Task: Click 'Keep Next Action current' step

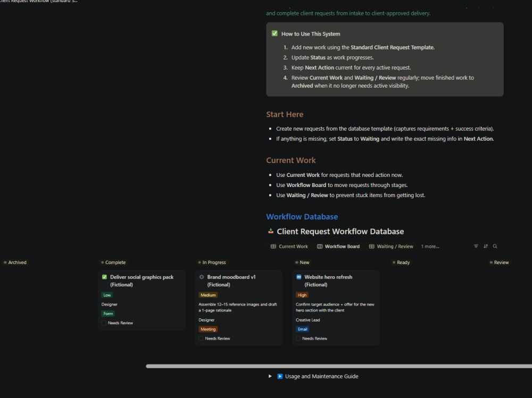Action: pos(351,68)
